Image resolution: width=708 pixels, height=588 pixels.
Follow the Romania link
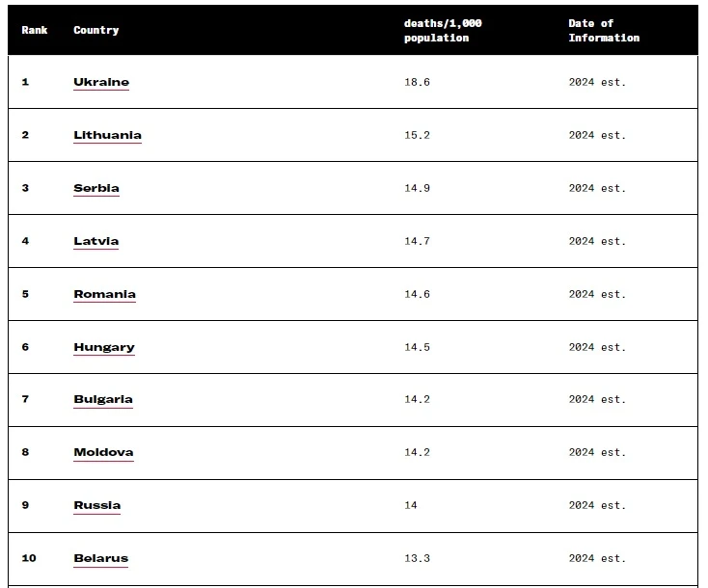(104, 294)
